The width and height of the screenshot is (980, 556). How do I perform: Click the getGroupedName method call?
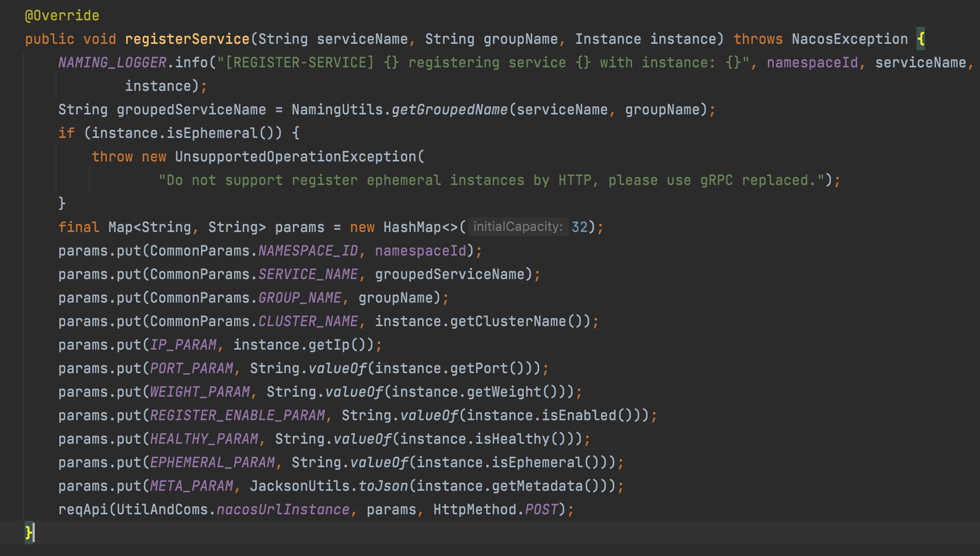[449, 110]
